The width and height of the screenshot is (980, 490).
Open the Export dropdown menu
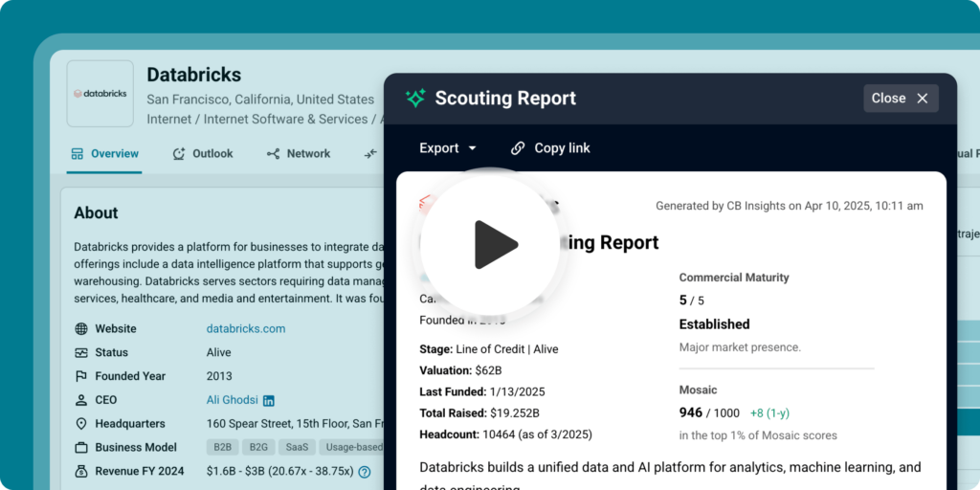click(x=448, y=148)
